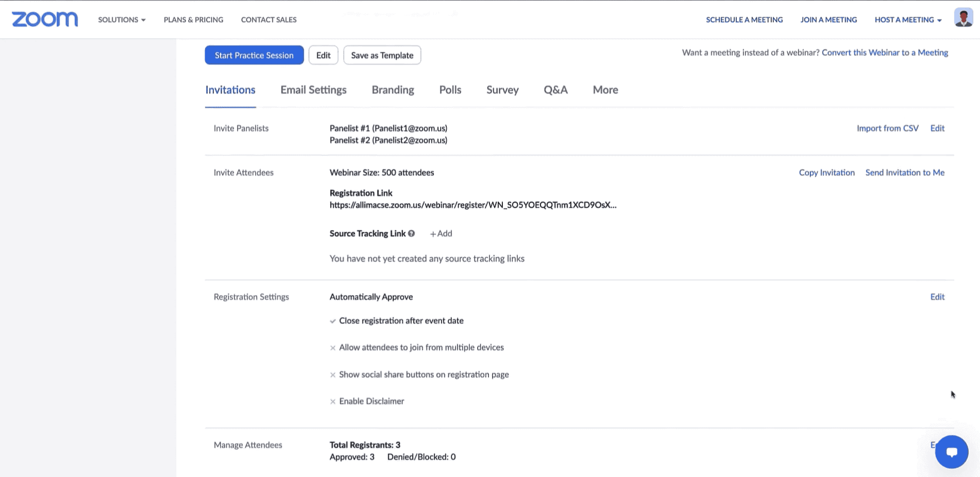
Task: Convert this Webinar to a Meeting
Action: pyautogui.click(x=885, y=52)
